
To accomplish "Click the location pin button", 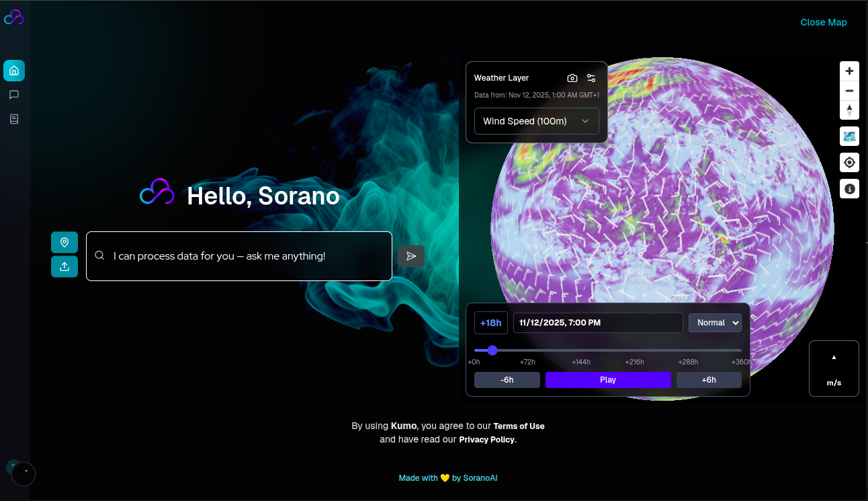I will click(x=64, y=242).
